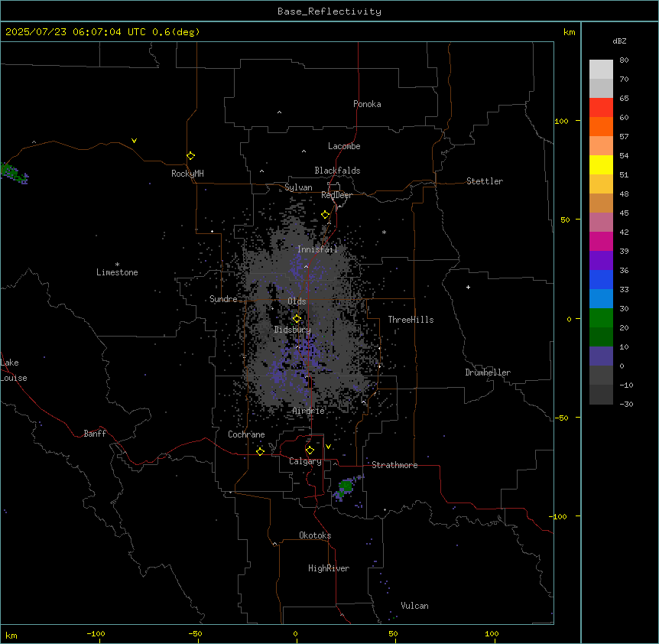Click the slate purple 10-0 dBZ swatch
The image size is (659, 644).
pos(601,356)
